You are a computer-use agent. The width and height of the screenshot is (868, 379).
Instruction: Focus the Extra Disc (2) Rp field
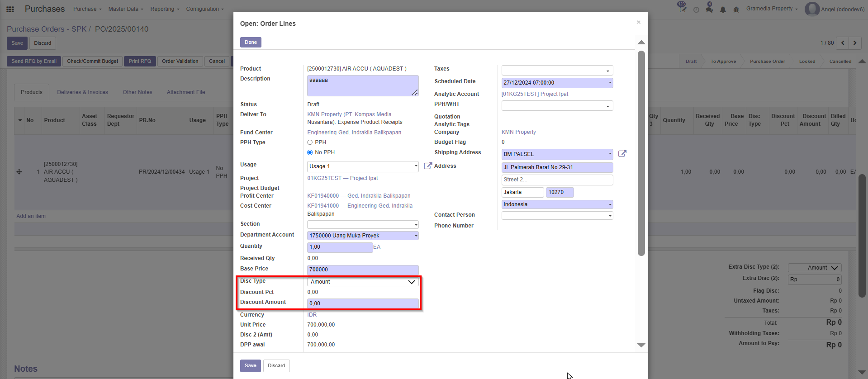(815, 280)
